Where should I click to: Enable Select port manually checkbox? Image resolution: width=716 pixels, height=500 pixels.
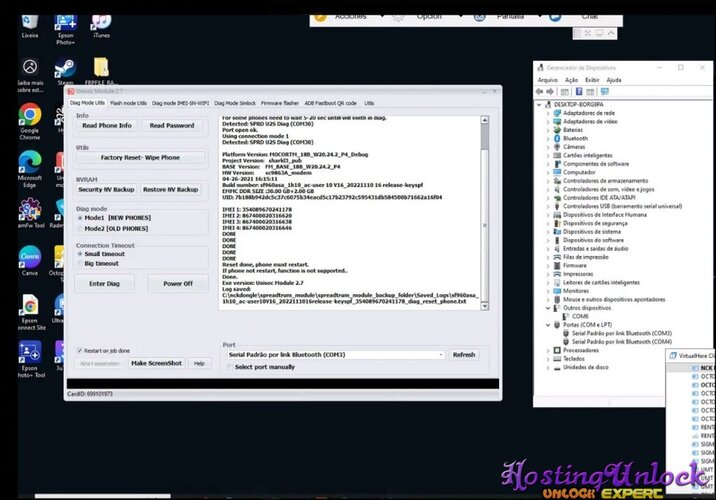(230, 367)
